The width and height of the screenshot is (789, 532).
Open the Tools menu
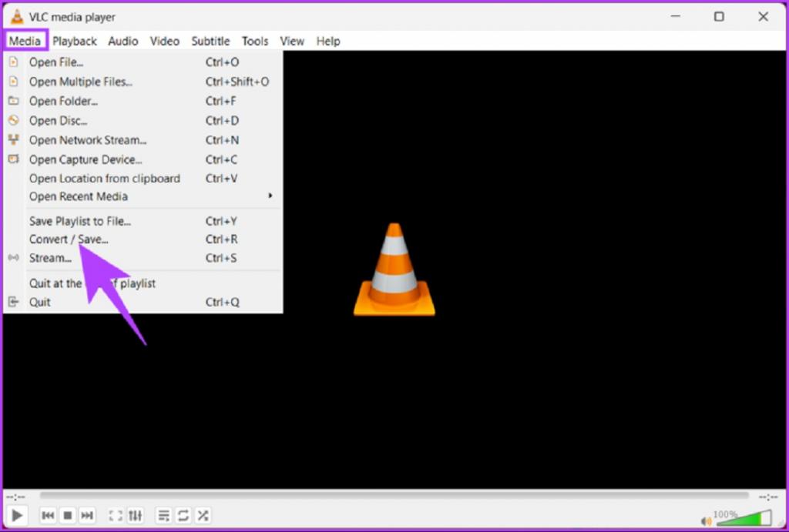[254, 41]
